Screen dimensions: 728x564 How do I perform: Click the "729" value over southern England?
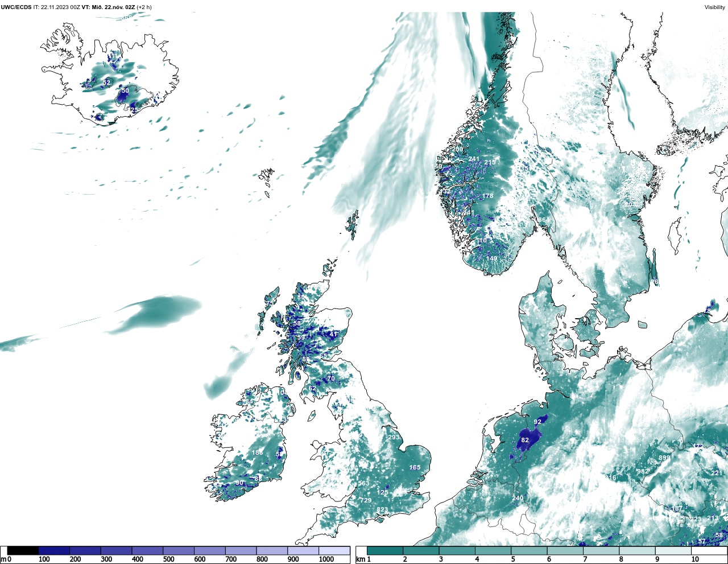tap(366, 500)
